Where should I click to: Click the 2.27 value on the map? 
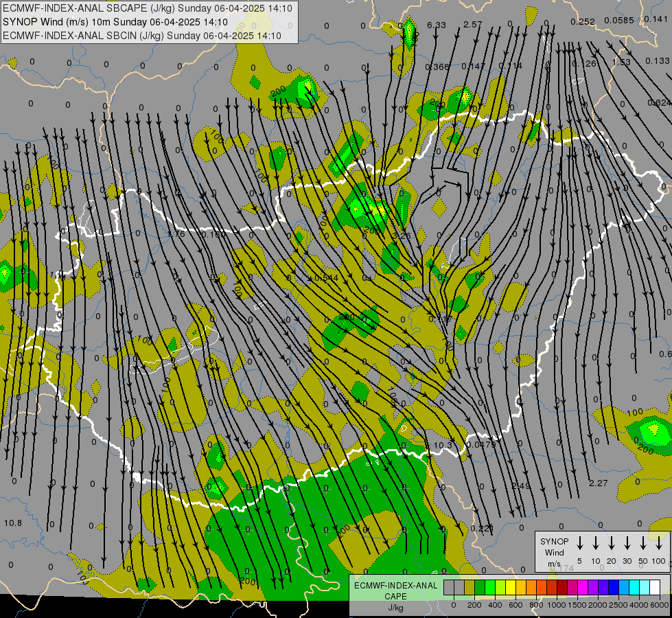599,483
